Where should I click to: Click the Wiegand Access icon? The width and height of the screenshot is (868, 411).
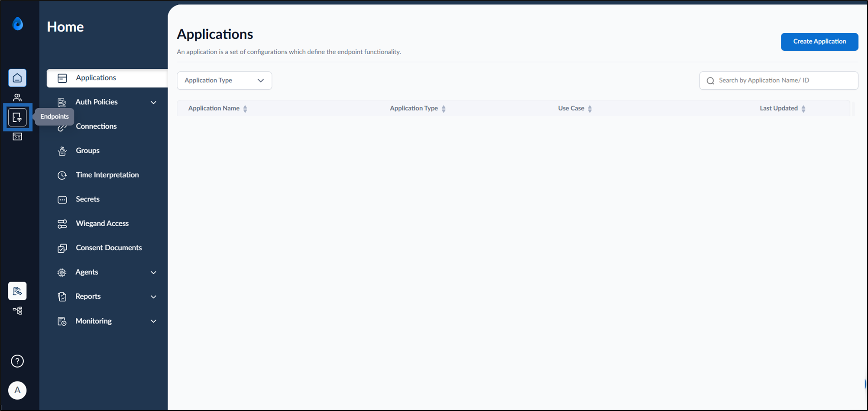click(62, 224)
